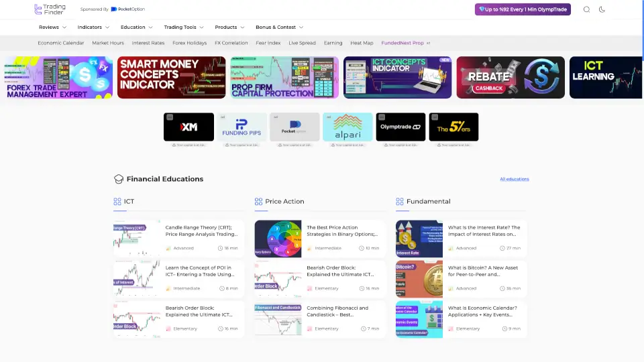Go to Economic Calendar tab
The height and width of the screenshot is (362, 644).
[61, 43]
